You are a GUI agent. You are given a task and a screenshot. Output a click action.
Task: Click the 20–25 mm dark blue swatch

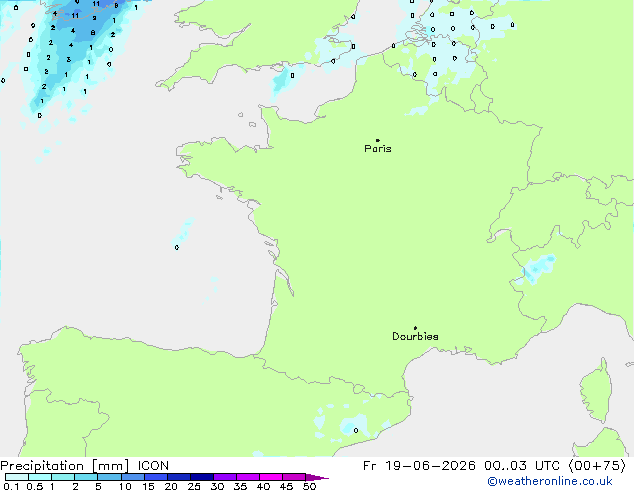click(178, 477)
